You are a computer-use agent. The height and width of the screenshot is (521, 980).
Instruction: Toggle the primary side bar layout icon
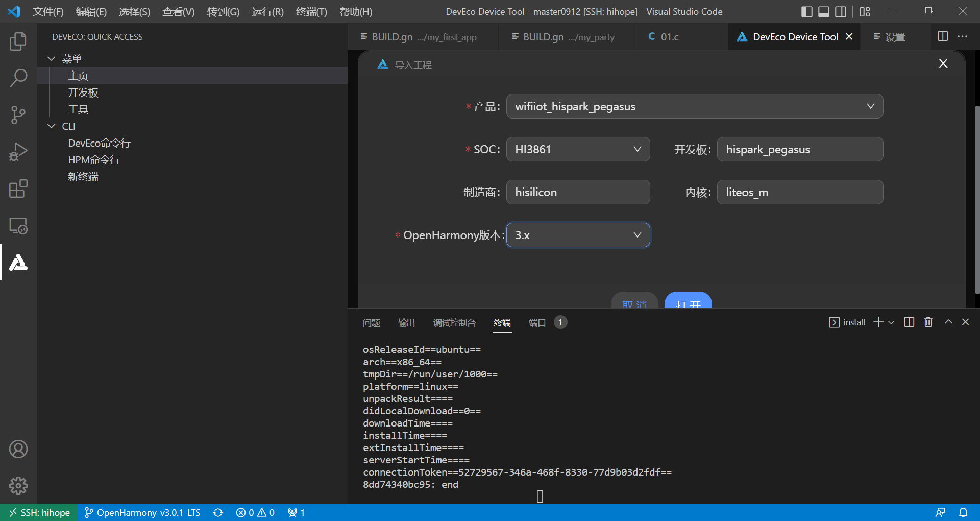807,11
